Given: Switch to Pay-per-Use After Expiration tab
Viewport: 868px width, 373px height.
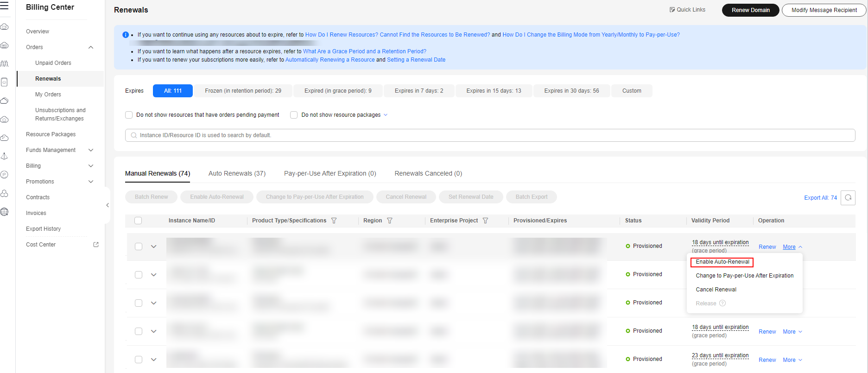Looking at the screenshot, I should (x=330, y=173).
